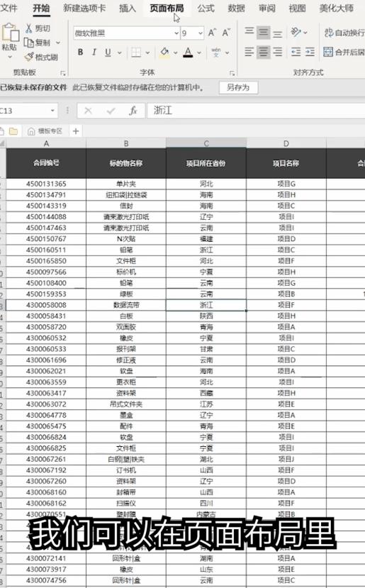
Task: Select column C header
Action: (206, 143)
